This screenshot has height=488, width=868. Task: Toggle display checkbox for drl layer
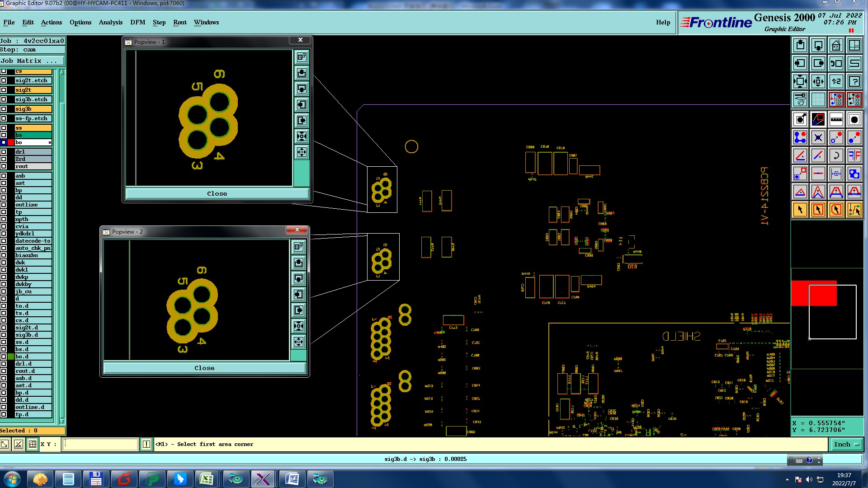pos(4,152)
